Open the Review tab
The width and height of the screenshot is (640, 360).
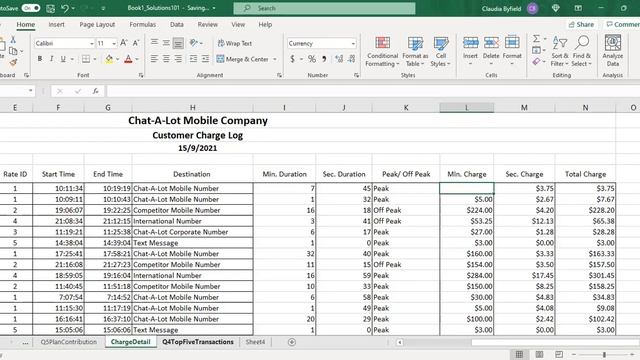208,24
